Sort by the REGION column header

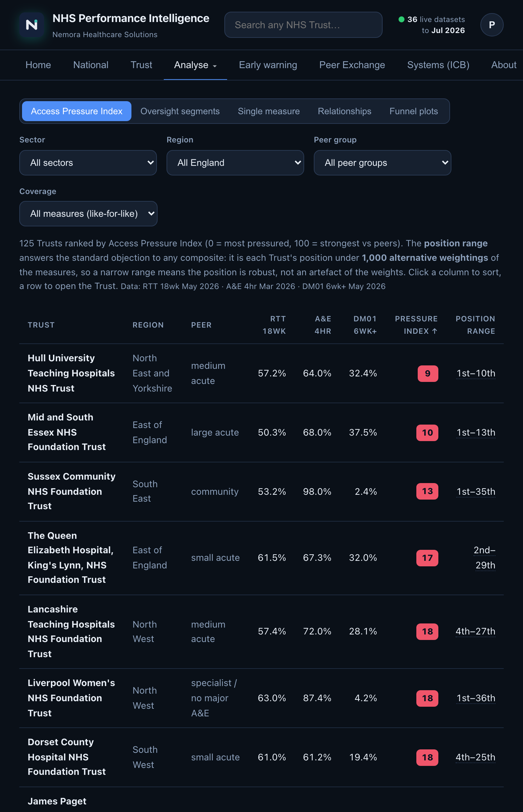[148, 325]
